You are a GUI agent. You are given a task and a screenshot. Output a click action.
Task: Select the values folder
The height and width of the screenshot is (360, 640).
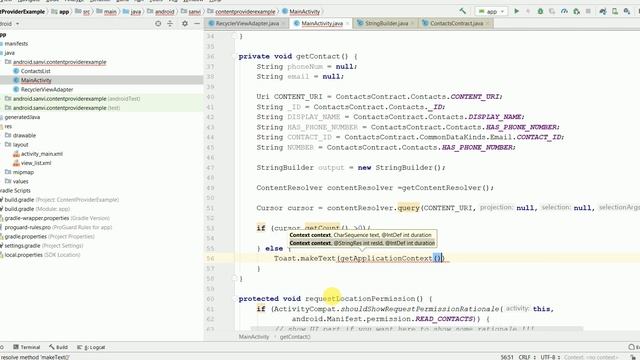coord(20,181)
